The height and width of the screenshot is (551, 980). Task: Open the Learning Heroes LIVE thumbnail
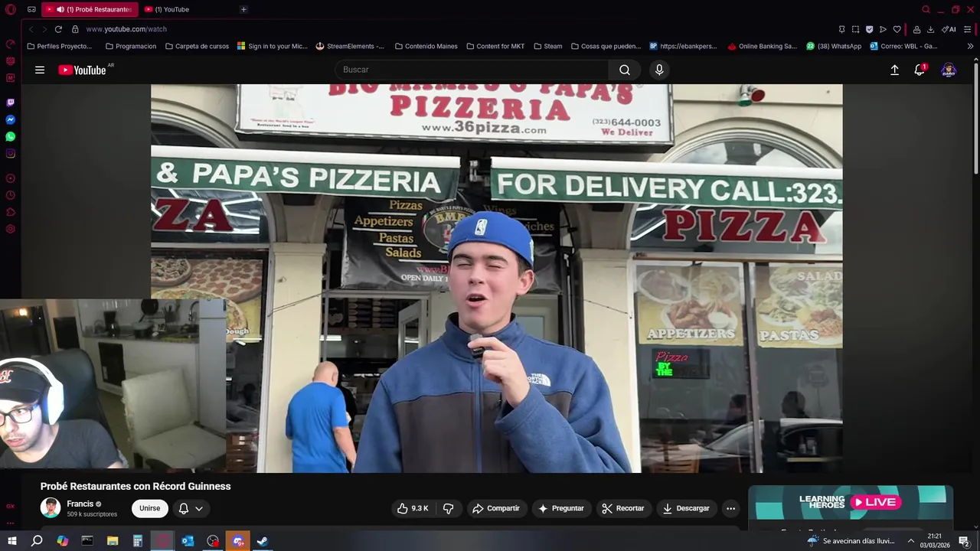point(851,503)
